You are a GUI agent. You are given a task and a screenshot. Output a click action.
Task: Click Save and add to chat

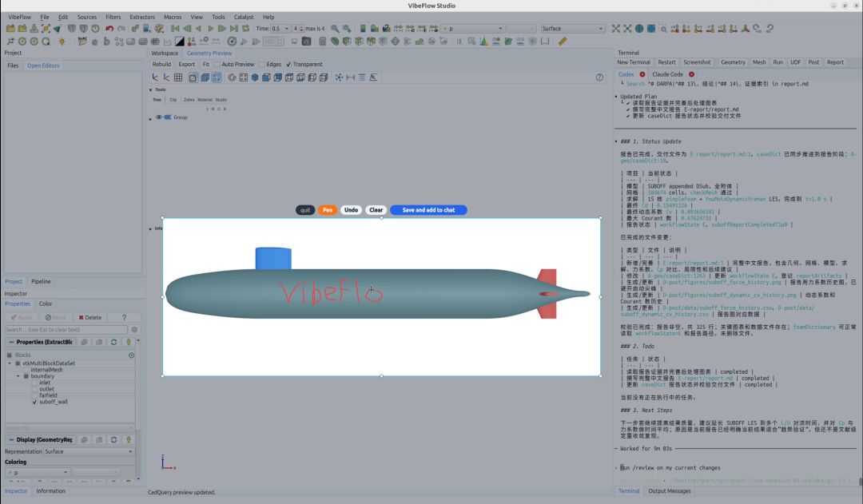428,210
